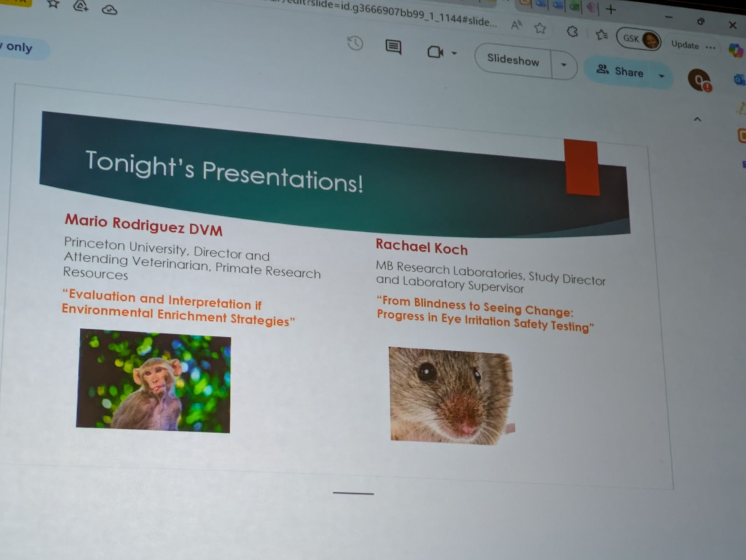Expand the Share options dropdown arrow
Viewport: 746px width, 560px height.
[661, 76]
